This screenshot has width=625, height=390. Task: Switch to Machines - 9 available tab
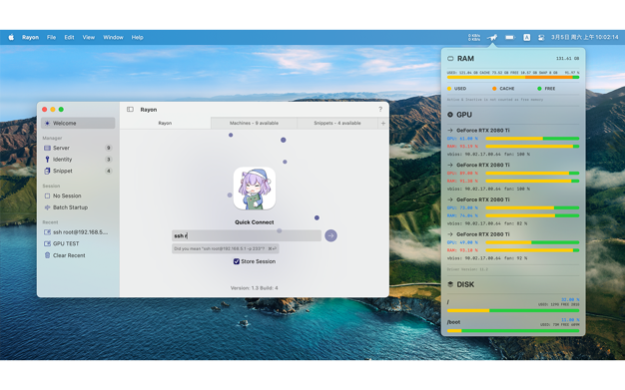pos(254,123)
